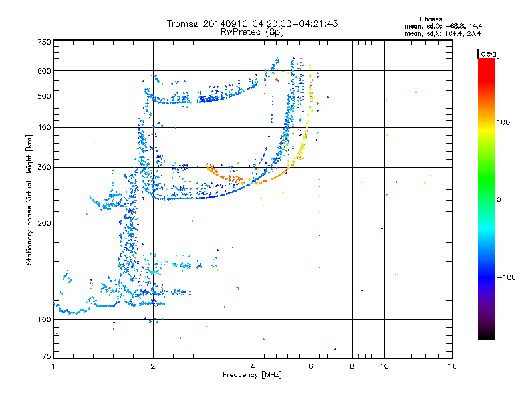
Task: Click the y-axis tick label '200'
Action: (x=44, y=223)
